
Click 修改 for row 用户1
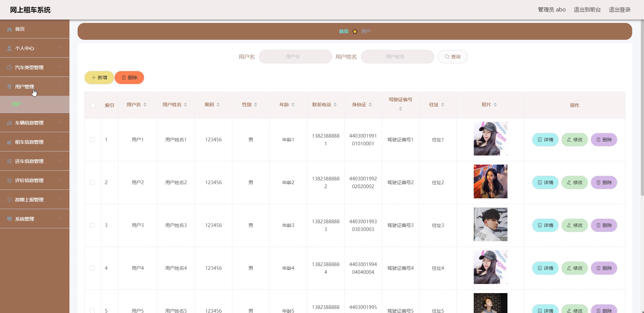(x=575, y=140)
